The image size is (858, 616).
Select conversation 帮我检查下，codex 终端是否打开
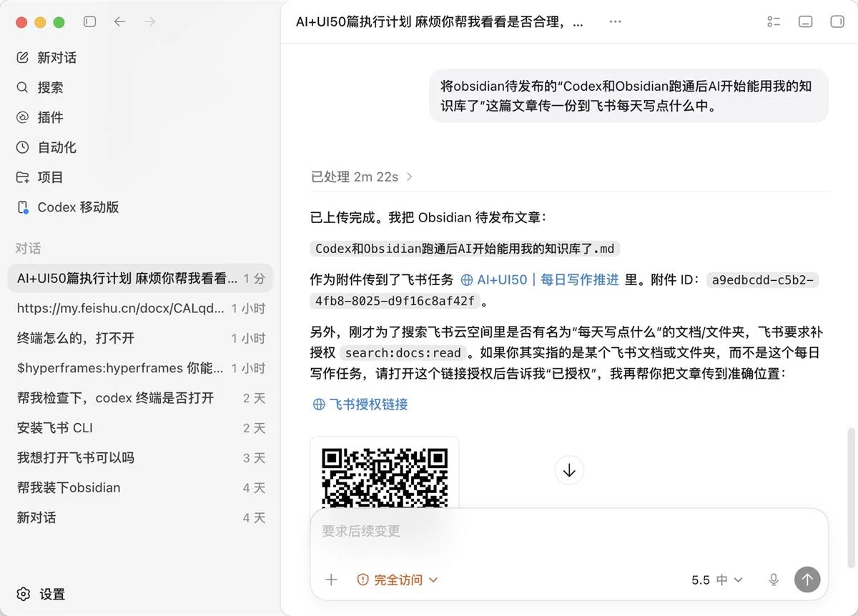141,398
